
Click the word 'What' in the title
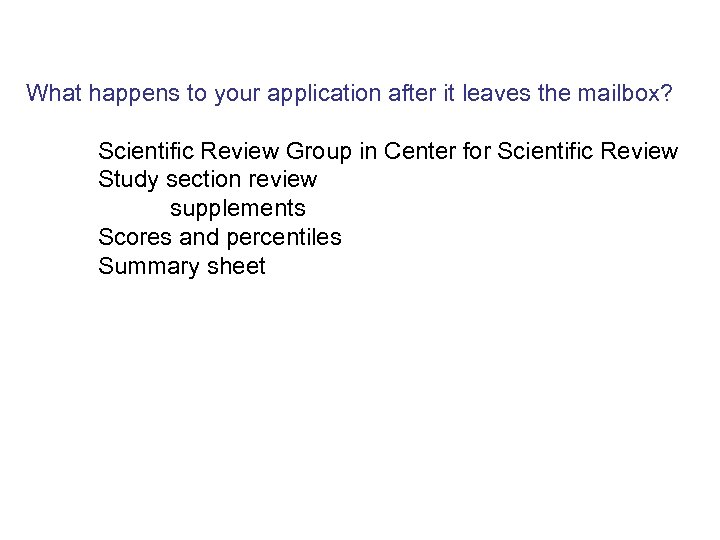pos(53,94)
